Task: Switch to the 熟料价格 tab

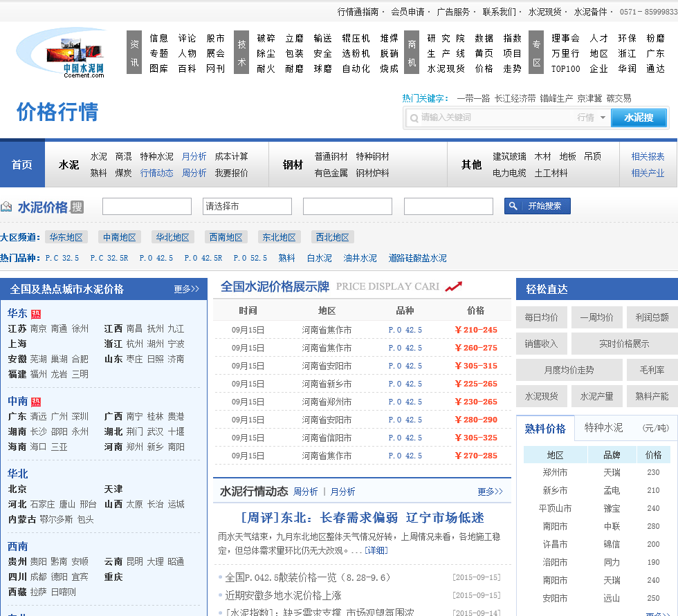Action: tap(545, 429)
